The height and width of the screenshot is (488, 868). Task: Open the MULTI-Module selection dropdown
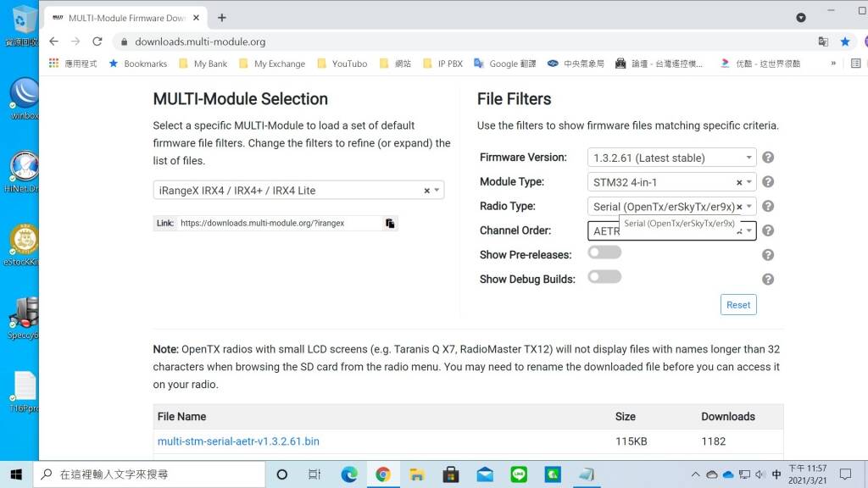(298, 191)
